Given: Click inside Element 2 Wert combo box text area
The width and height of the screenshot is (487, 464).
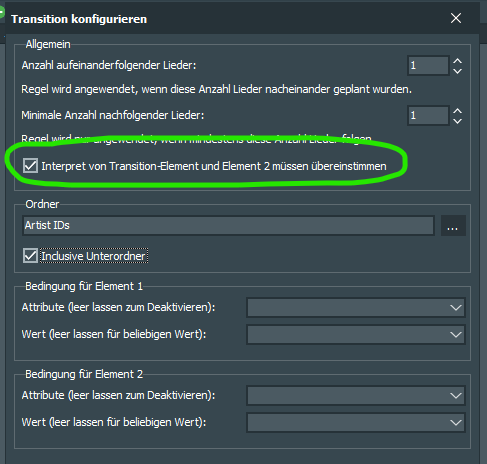Looking at the screenshot, I should pos(347,422).
